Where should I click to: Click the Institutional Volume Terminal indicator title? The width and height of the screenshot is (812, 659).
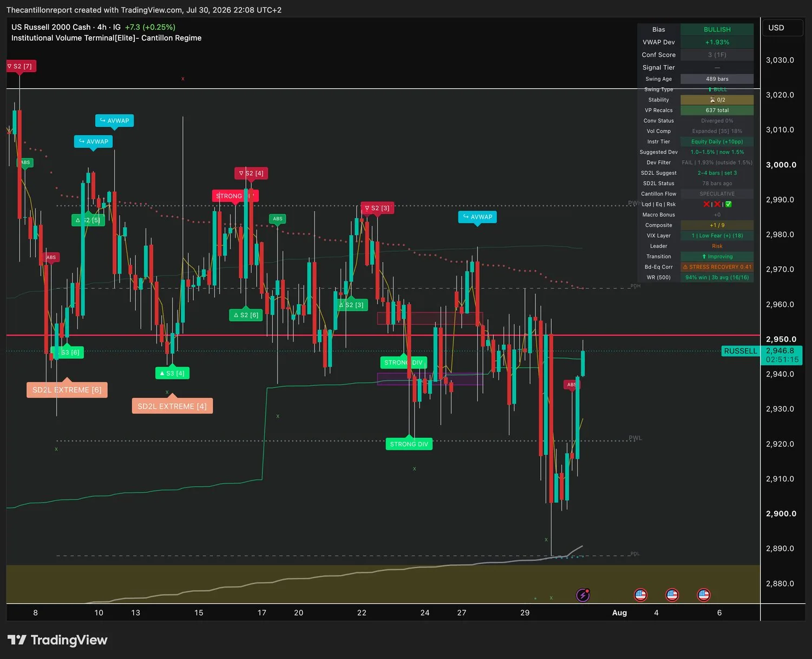tap(107, 38)
